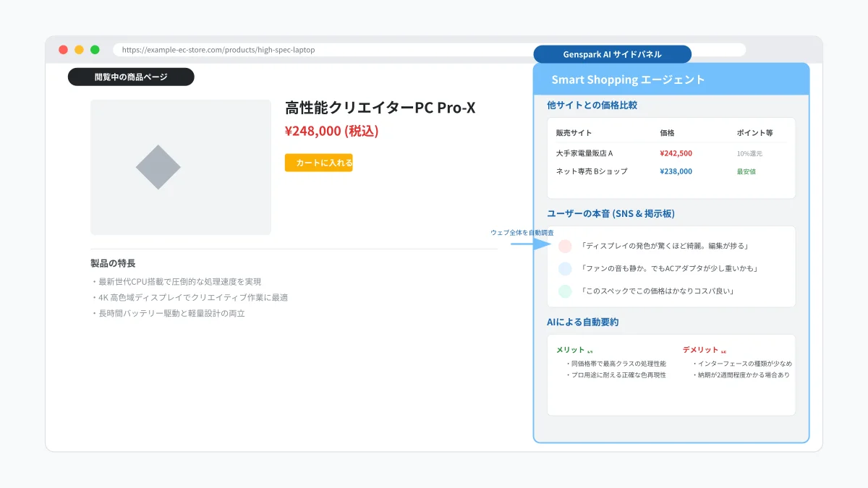This screenshot has height=488, width=868.
Task: Click the pink avatar beside ディスプレイの発色 review
Action: (x=565, y=247)
